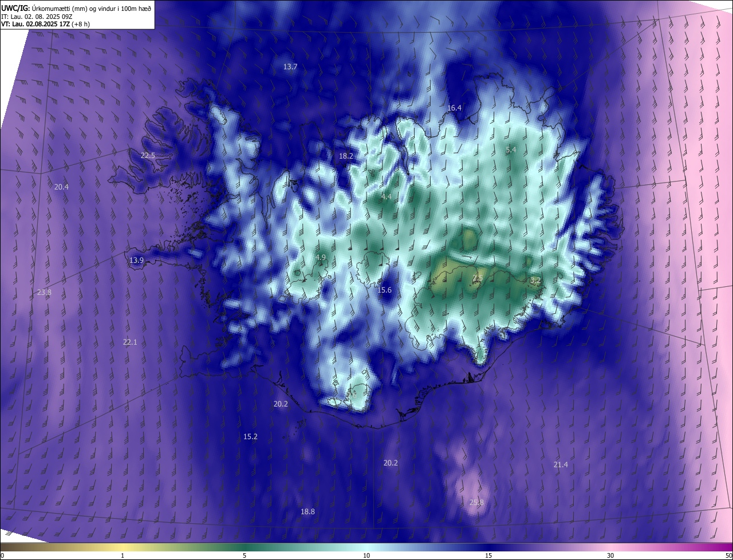Click the 5.4 value label

pos(511,149)
